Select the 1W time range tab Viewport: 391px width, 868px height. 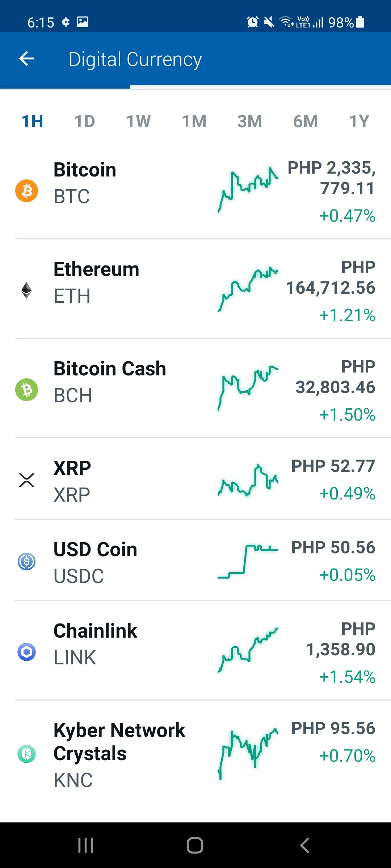coord(138,122)
